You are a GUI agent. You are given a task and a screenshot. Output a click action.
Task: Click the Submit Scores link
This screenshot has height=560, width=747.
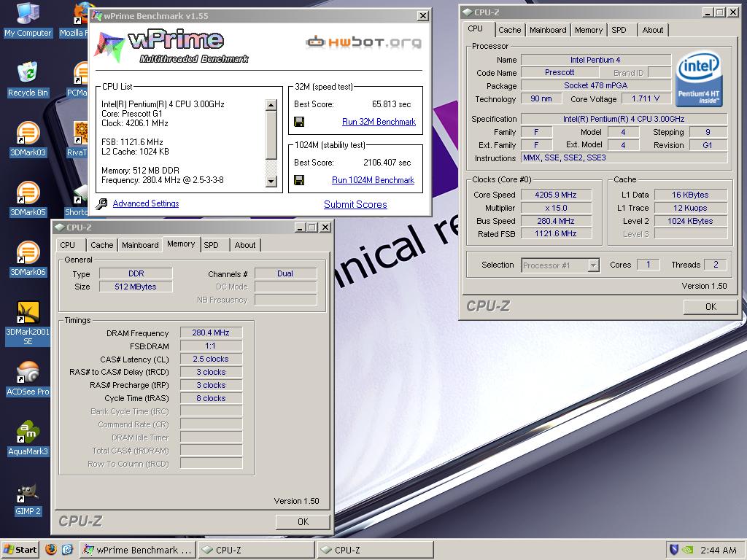[x=355, y=204]
